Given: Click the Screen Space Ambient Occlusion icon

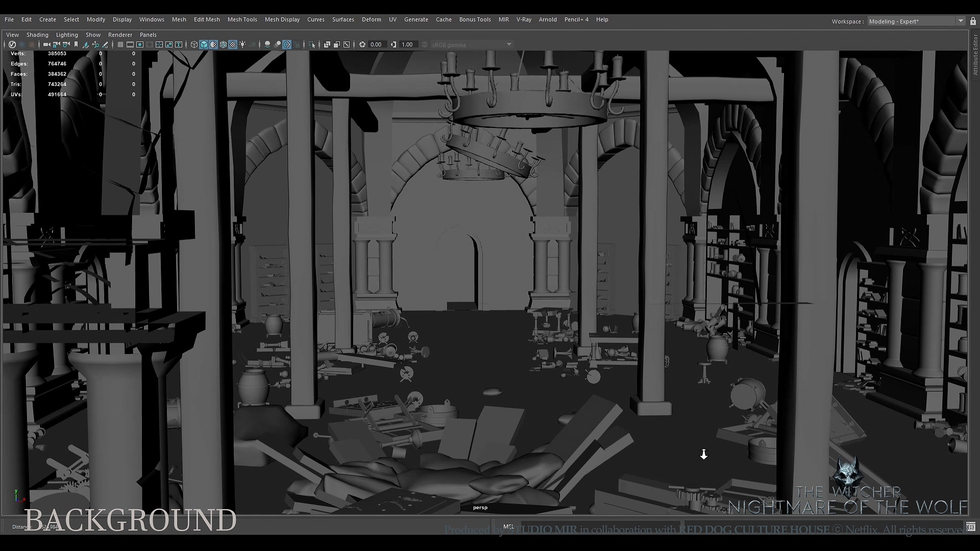Looking at the screenshot, I should (267, 44).
